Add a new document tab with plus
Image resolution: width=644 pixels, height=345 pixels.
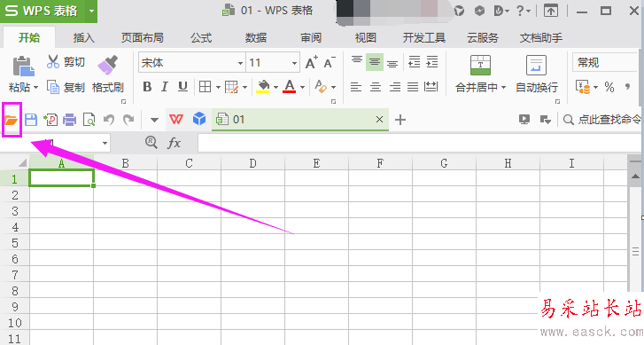[x=400, y=120]
